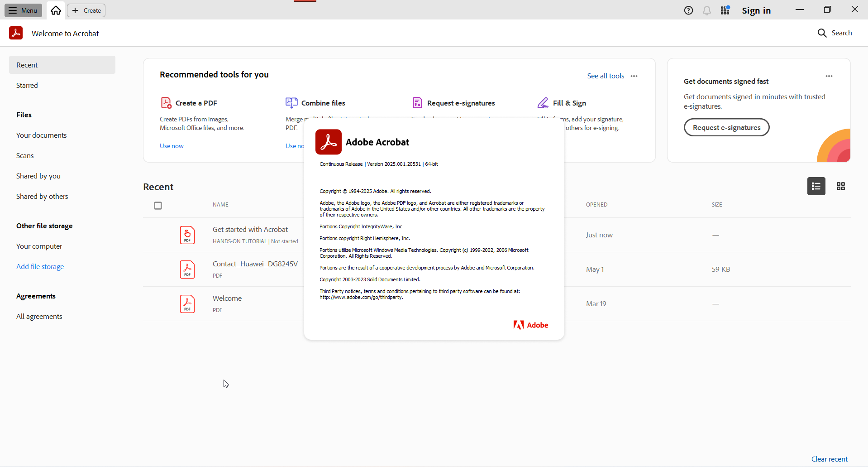868x467 pixels.
Task: Go to the Home tab icon
Action: 56,10
